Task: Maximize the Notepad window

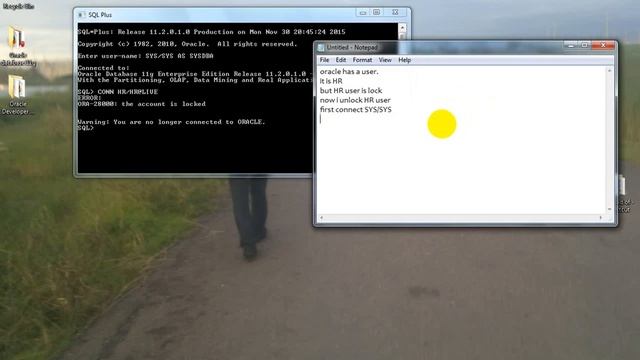Action: (x=584, y=45)
